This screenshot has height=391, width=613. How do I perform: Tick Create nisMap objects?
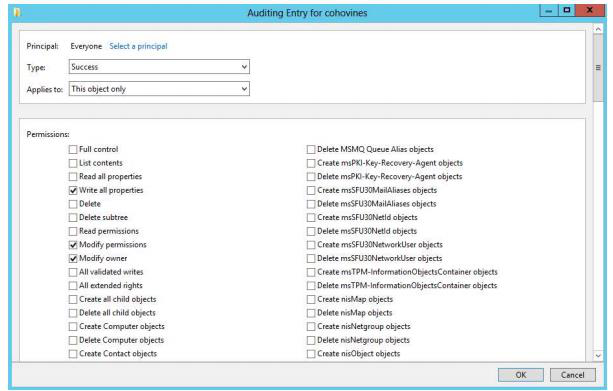tap(311, 300)
